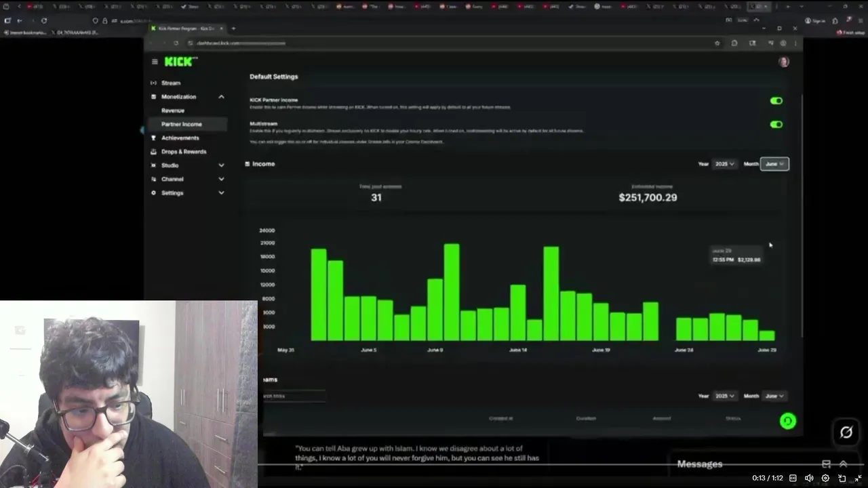Open the video player settings gear
The width and height of the screenshot is (868, 488).
[825, 478]
